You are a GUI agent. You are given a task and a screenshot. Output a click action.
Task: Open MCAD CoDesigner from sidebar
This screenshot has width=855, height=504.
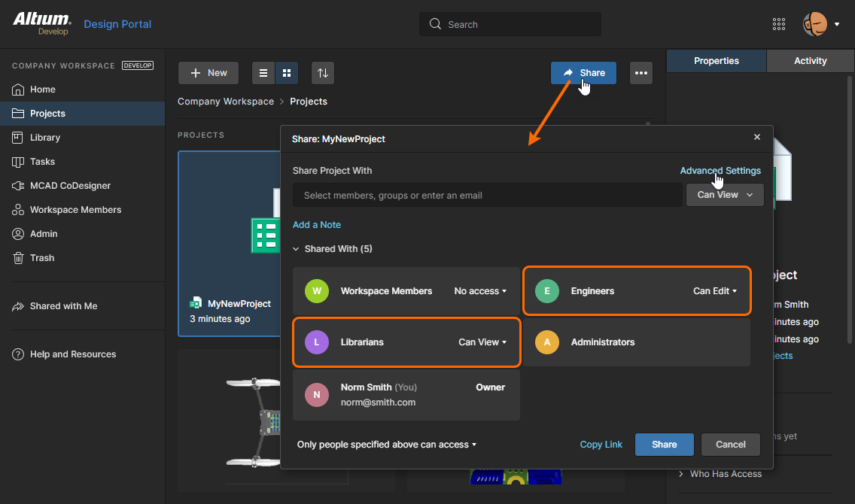click(70, 186)
